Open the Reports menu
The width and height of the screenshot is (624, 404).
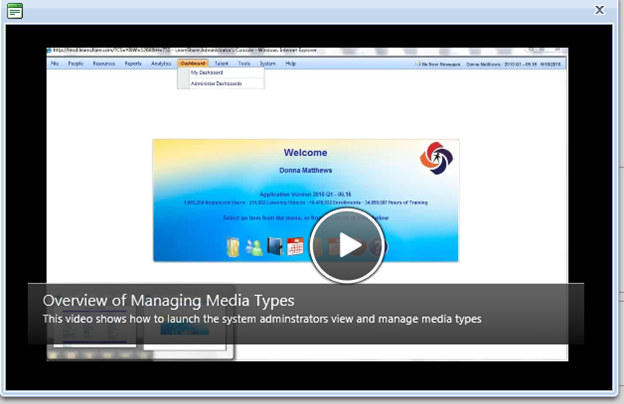pos(133,63)
